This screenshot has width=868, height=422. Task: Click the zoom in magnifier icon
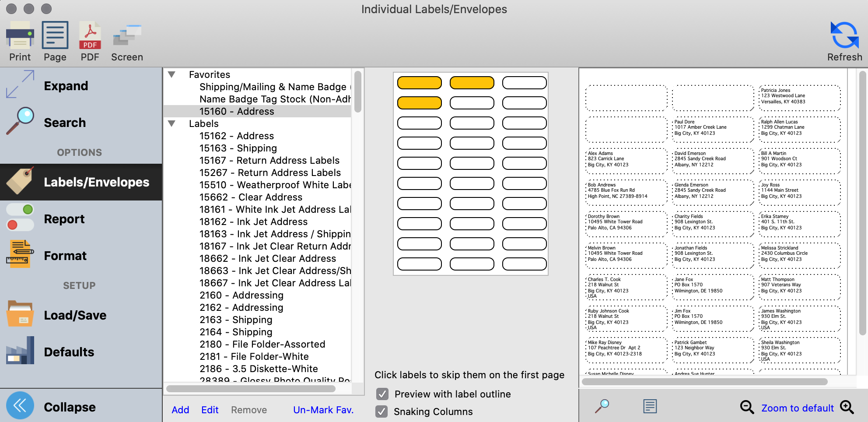[847, 407]
